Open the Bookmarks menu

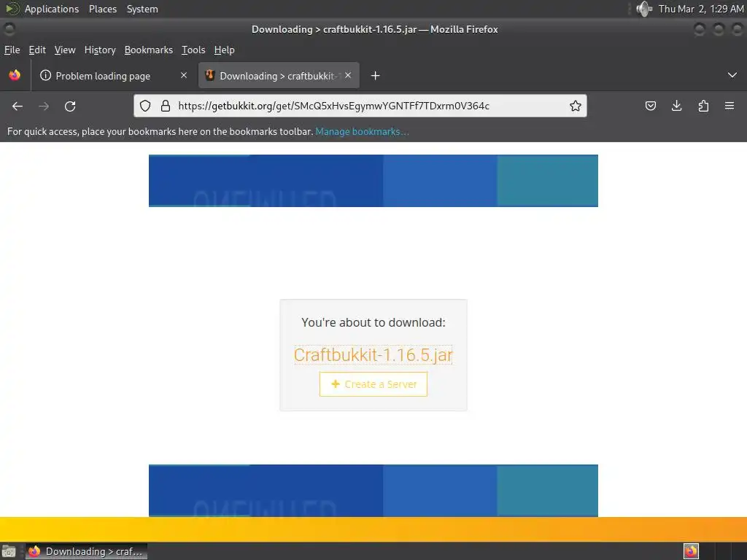pos(149,50)
